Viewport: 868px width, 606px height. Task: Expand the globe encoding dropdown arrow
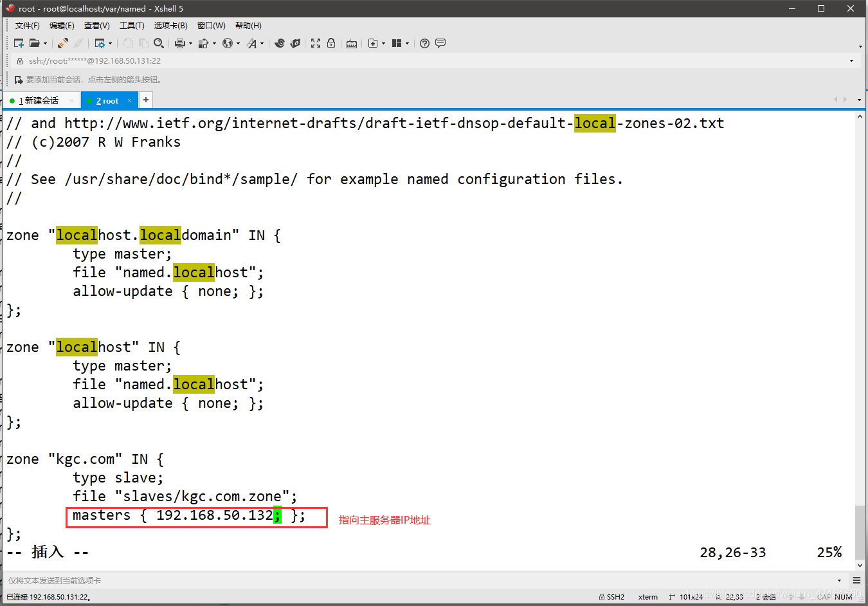coord(238,43)
